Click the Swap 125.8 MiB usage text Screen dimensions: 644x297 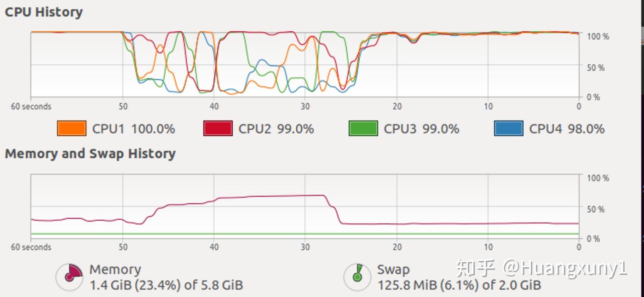[x=459, y=286]
